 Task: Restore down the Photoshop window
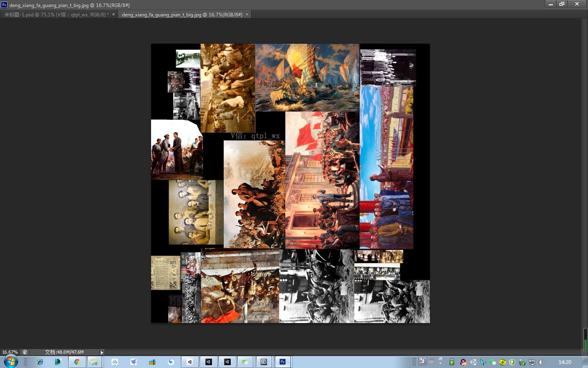pyautogui.click(x=562, y=4)
